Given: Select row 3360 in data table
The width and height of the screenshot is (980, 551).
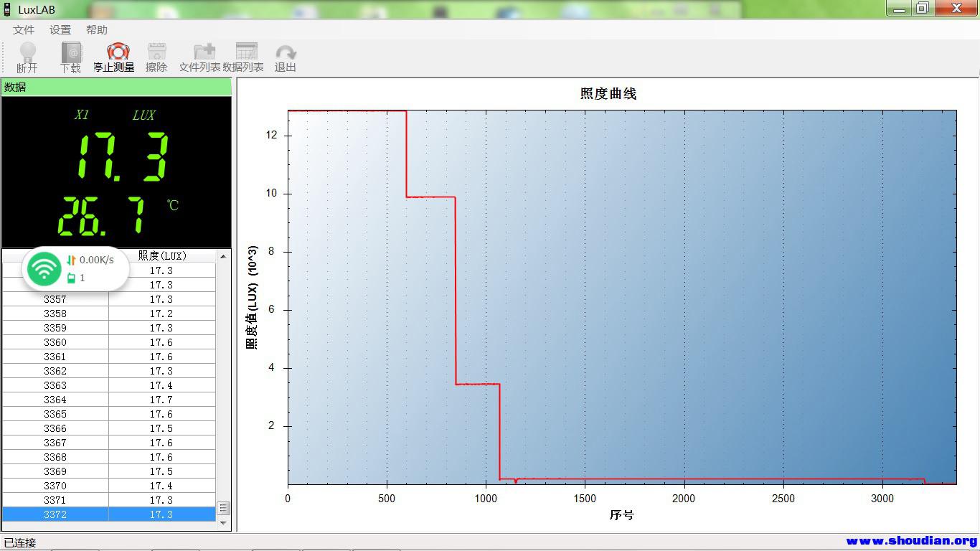Looking at the screenshot, I should coord(109,342).
